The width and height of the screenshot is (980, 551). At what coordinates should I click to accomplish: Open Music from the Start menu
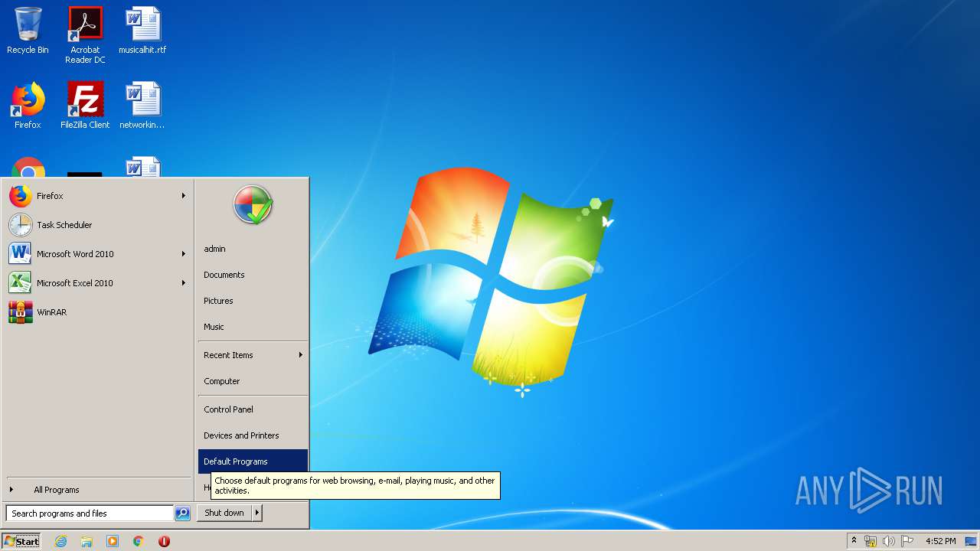click(x=253, y=327)
